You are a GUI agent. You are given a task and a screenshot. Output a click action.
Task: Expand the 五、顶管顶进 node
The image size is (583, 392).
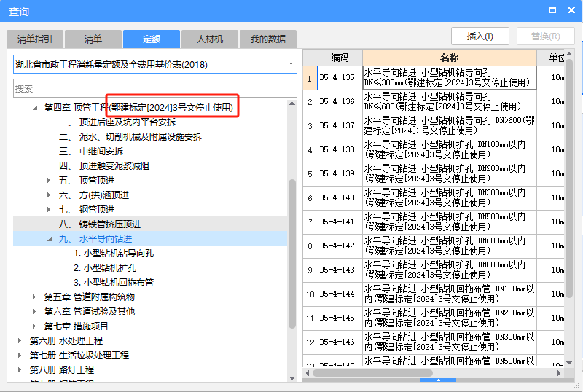tap(49, 181)
